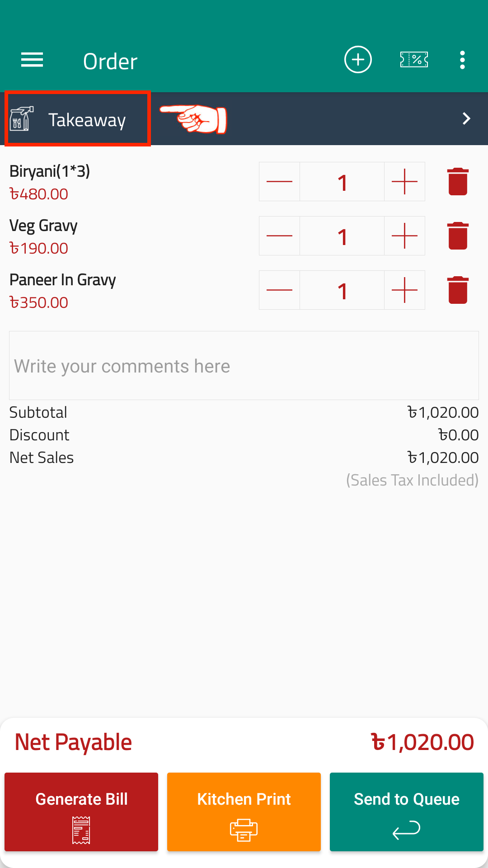
Task: Increase Biryani(1*3) quantity with plus
Action: [x=404, y=181]
